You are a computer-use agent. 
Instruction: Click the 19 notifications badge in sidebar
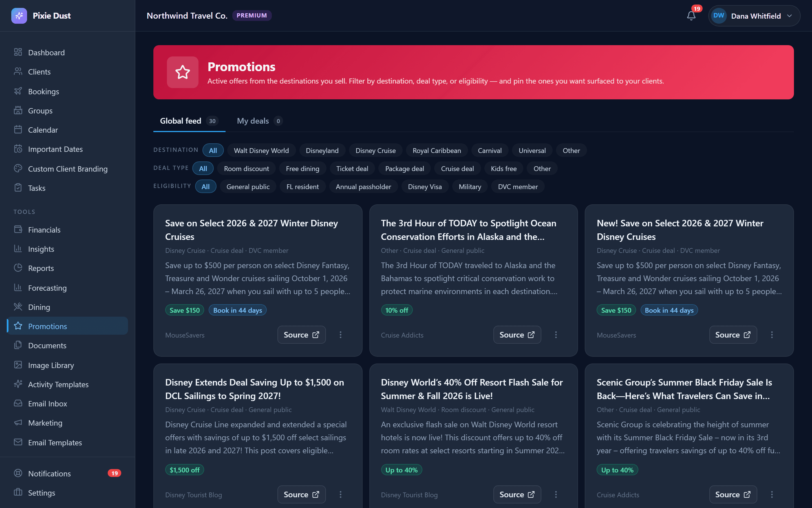point(114,473)
